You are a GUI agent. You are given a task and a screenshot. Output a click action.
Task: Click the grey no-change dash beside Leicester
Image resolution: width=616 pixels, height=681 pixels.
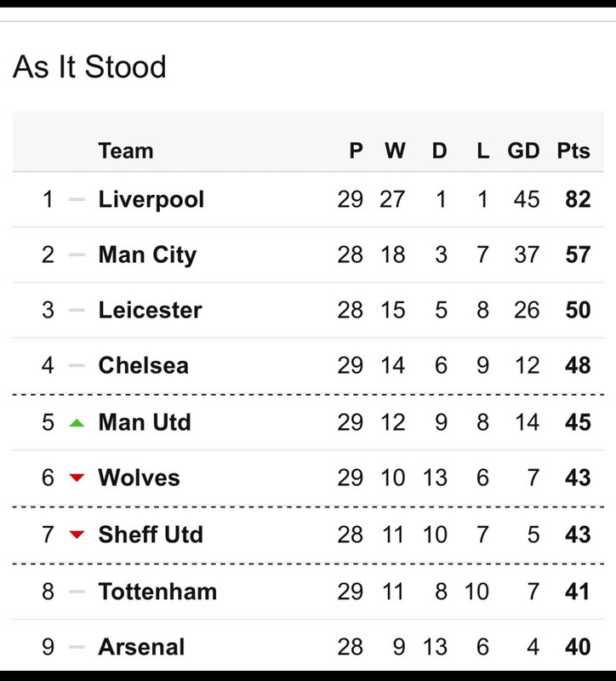click(77, 310)
